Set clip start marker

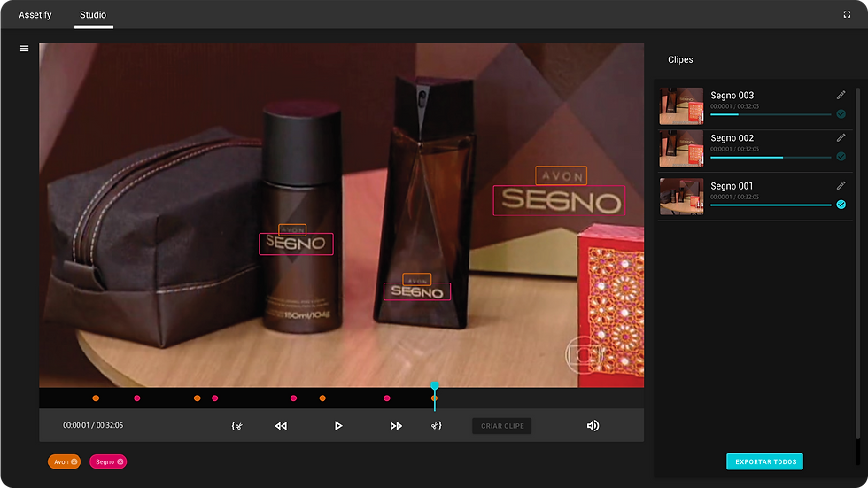tap(237, 425)
